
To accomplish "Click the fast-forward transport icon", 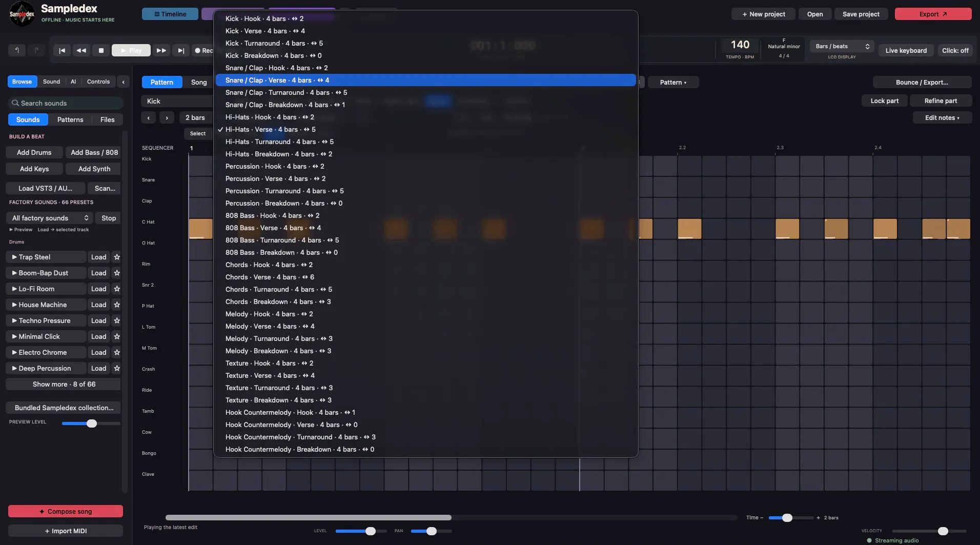I will pyautogui.click(x=161, y=50).
